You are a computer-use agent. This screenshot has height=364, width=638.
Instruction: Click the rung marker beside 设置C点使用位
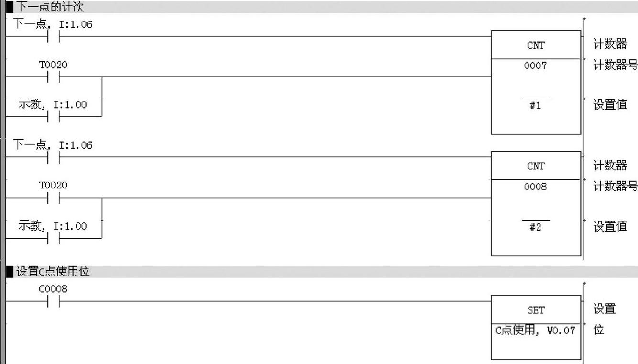10,272
